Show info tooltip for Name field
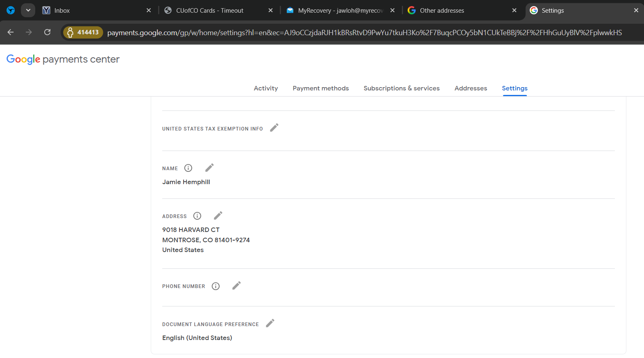 (x=188, y=168)
